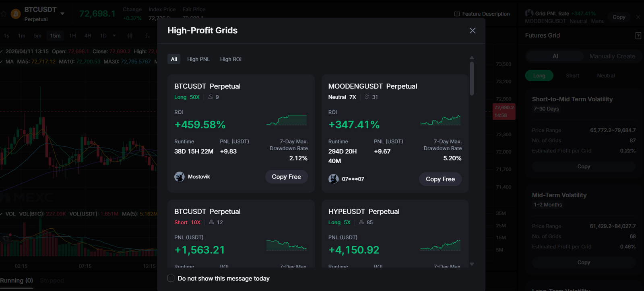Expand the extra timeframe dropdown beside 1D
The image size is (644, 291).
click(x=114, y=36)
